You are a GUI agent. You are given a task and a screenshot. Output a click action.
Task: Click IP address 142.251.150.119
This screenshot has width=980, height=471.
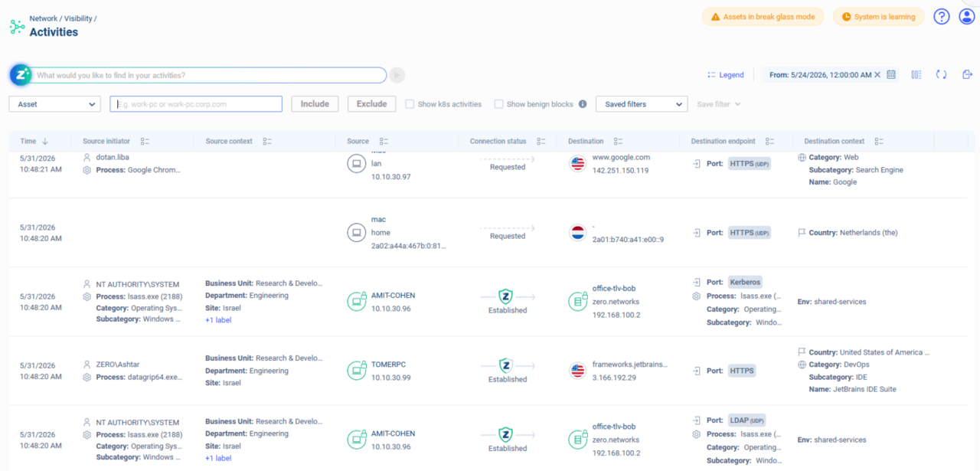(620, 170)
